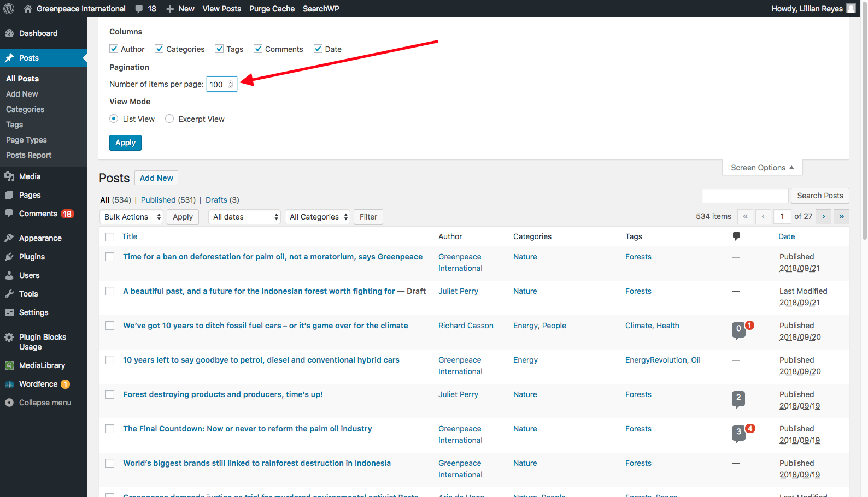Viewport: 868px width, 497px height.
Task: Click the current page number field
Action: [782, 217]
